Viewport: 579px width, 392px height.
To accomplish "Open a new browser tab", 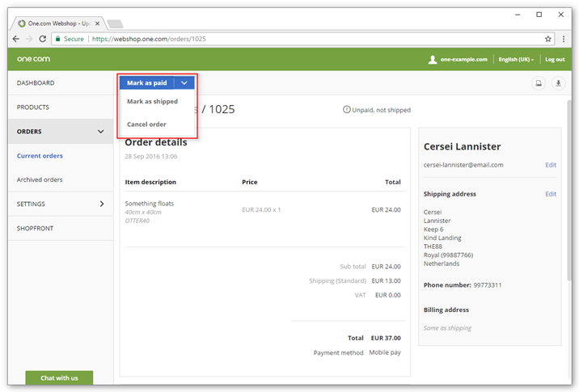I will [115, 24].
